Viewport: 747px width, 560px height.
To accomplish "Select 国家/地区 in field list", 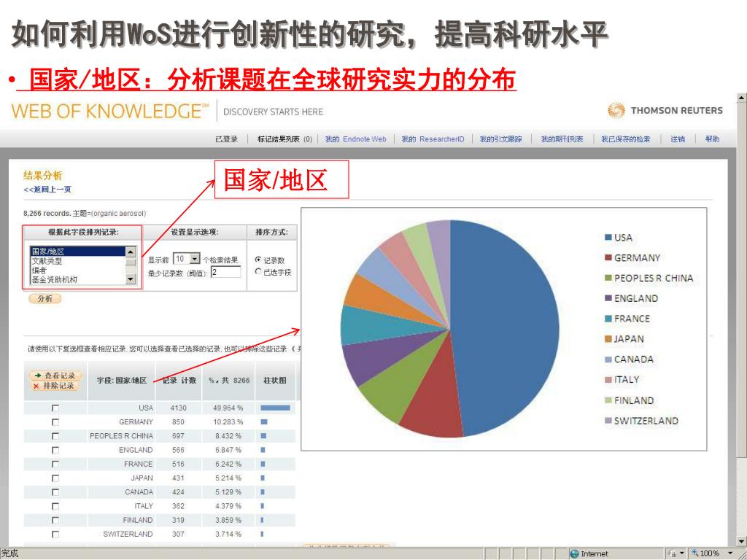I will (x=77, y=252).
